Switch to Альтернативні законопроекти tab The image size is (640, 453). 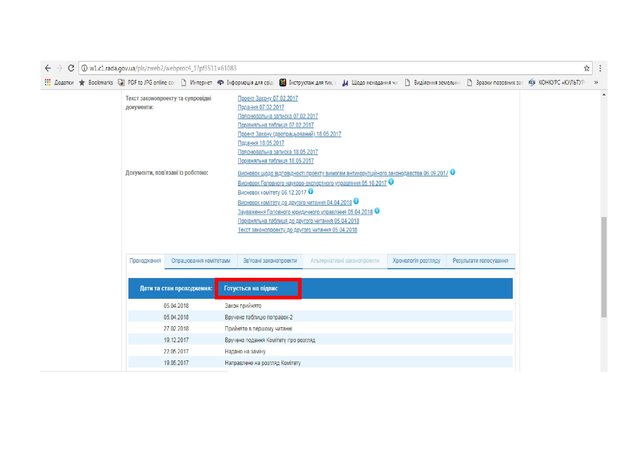(345, 261)
